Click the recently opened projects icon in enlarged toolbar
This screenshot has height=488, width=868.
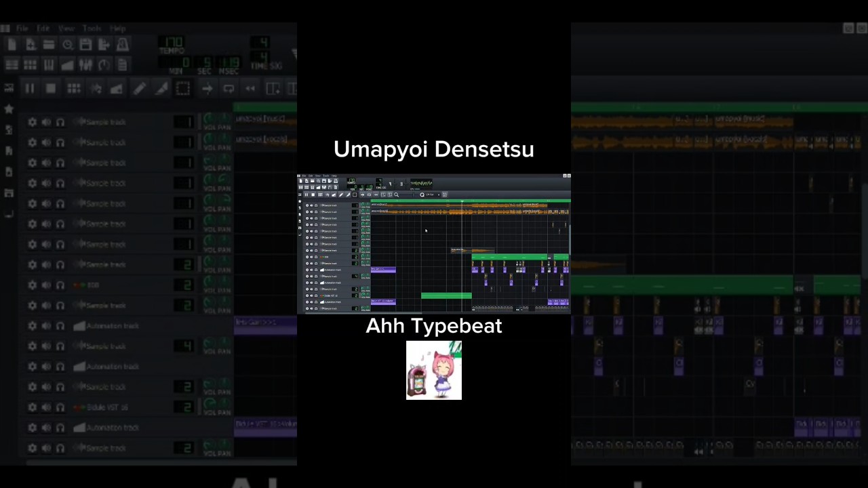pyautogui.click(x=67, y=45)
